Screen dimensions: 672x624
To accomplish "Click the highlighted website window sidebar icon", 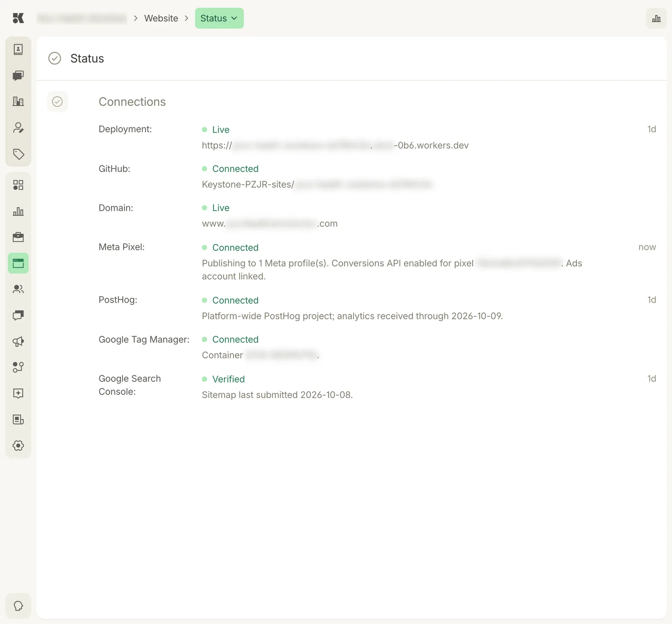I will point(18,263).
